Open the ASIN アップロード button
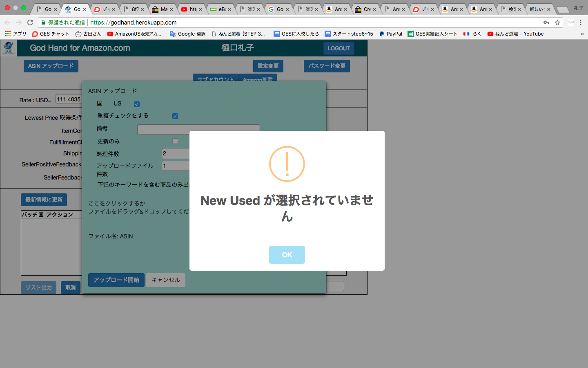588x368 pixels. pyautogui.click(x=51, y=66)
